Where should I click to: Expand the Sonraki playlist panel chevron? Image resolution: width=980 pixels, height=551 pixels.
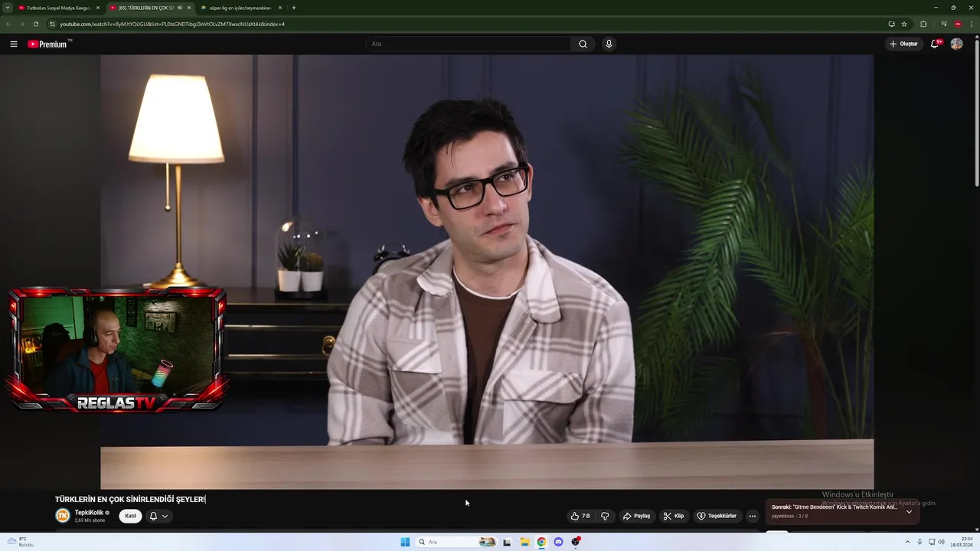[x=909, y=511]
